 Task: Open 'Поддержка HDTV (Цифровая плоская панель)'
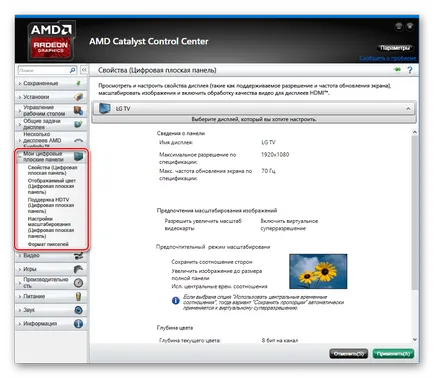point(51,205)
